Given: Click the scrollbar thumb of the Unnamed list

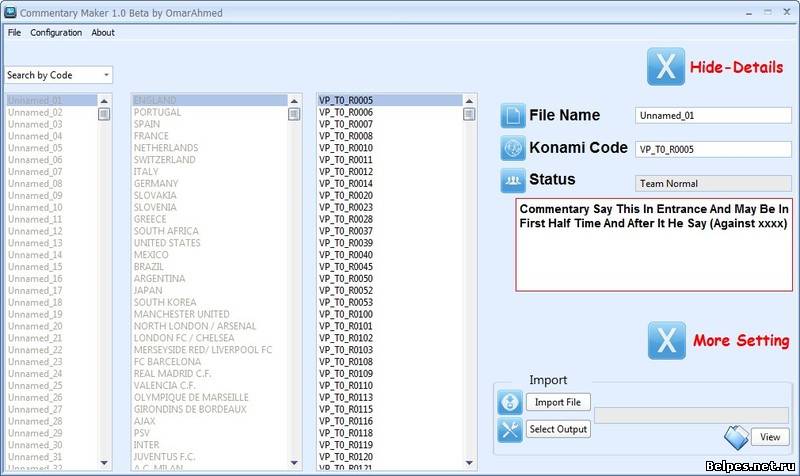Looking at the screenshot, I should (x=104, y=114).
